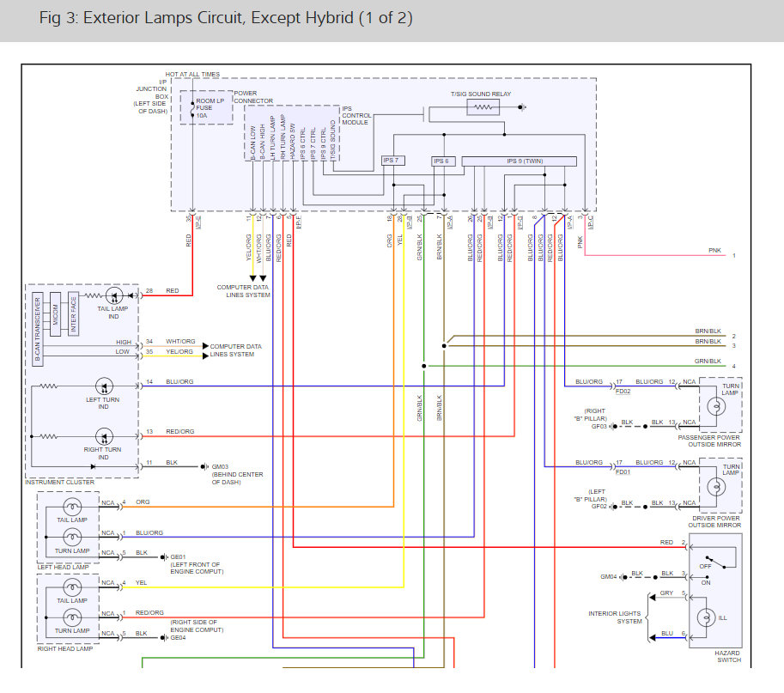Click the 'YEL/ORG' label at cluster pin 35
Image resolution: width=784 pixels, height=693 pixels.
click(179, 351)
